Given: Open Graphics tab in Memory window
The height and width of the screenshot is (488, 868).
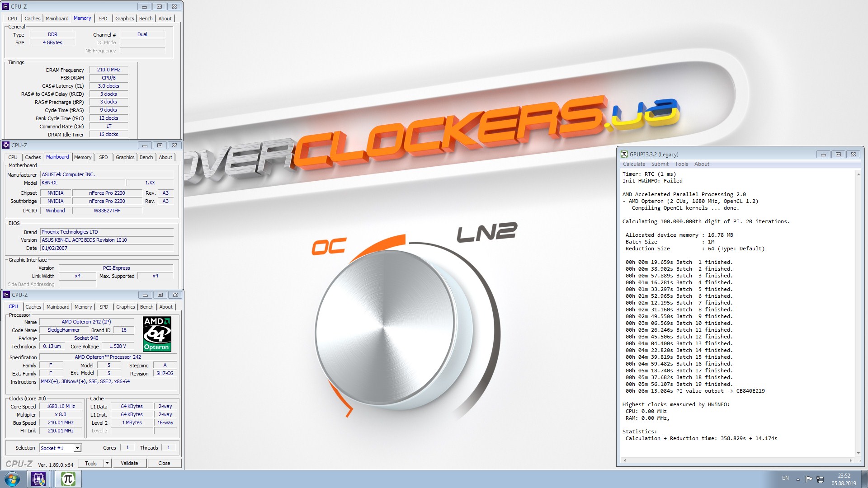Looking at the screenshot, I should tap(124, 19).
